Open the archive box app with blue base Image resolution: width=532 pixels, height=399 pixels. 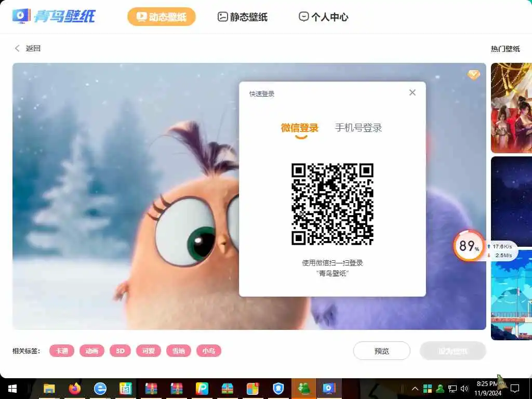pyautogui.click(x=228, y=389)
